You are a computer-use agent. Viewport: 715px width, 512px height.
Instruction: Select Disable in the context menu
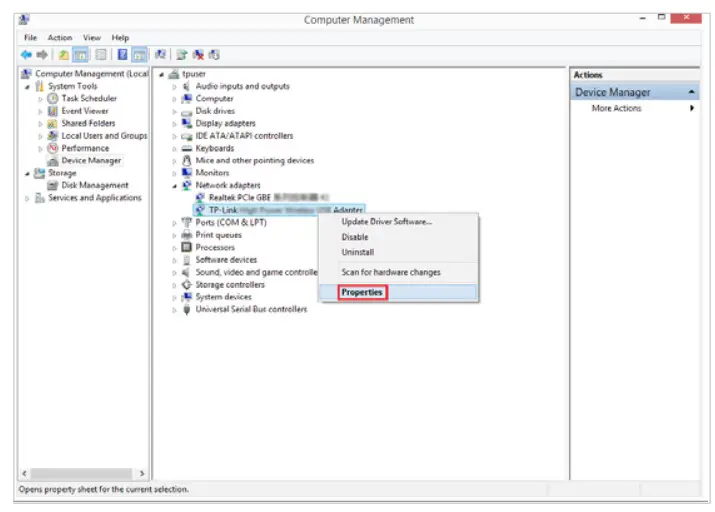pos(355,237)
